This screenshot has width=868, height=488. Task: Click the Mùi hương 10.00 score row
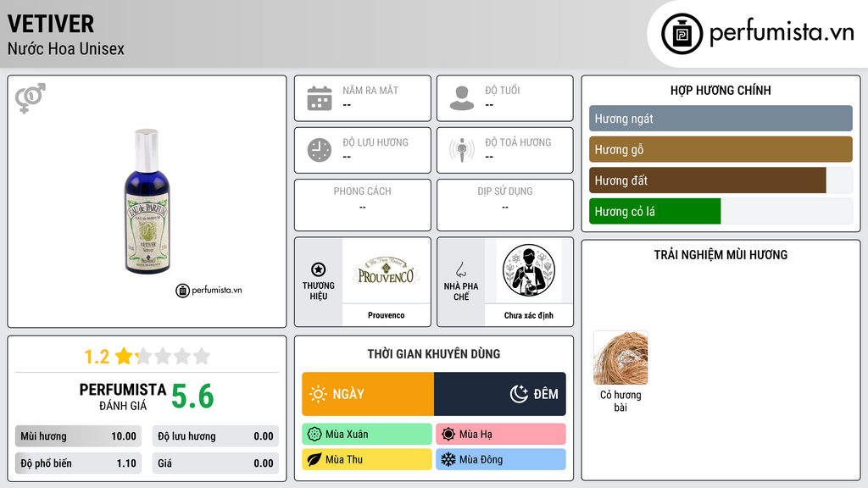[78, 436]
